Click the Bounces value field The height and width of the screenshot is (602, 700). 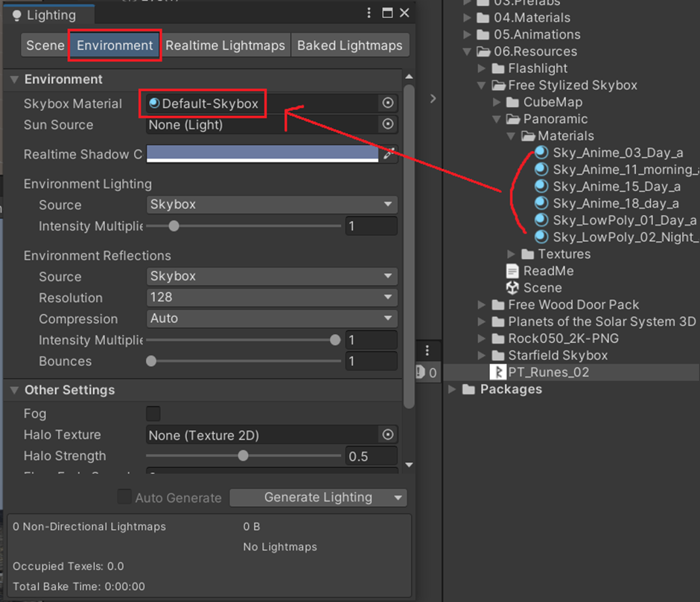[x=372, y=361]
